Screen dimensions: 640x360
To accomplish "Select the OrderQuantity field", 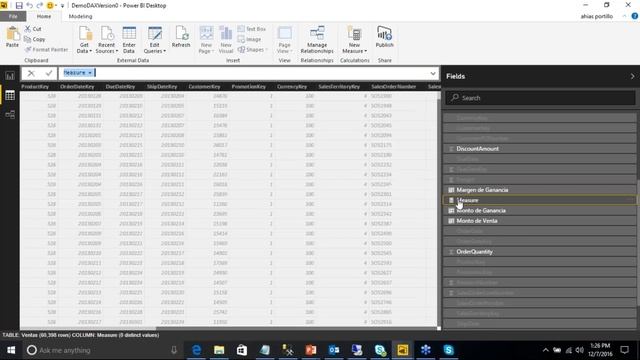I will pyautogui.click(x=540, y=252).
